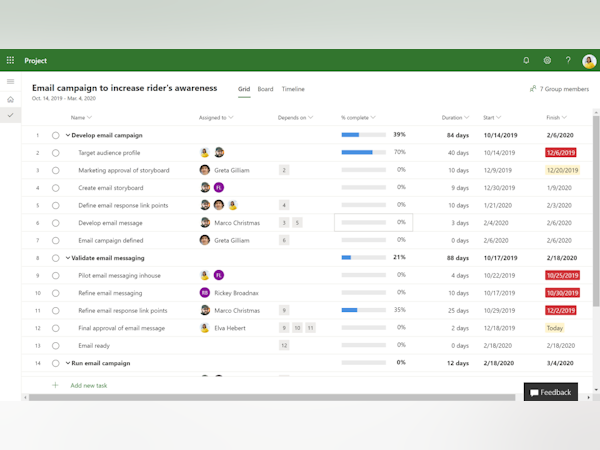Click Greta Gilliam avatar on Marketing approval row
This screenshot has height=450, width=600.
coord(205,170)
